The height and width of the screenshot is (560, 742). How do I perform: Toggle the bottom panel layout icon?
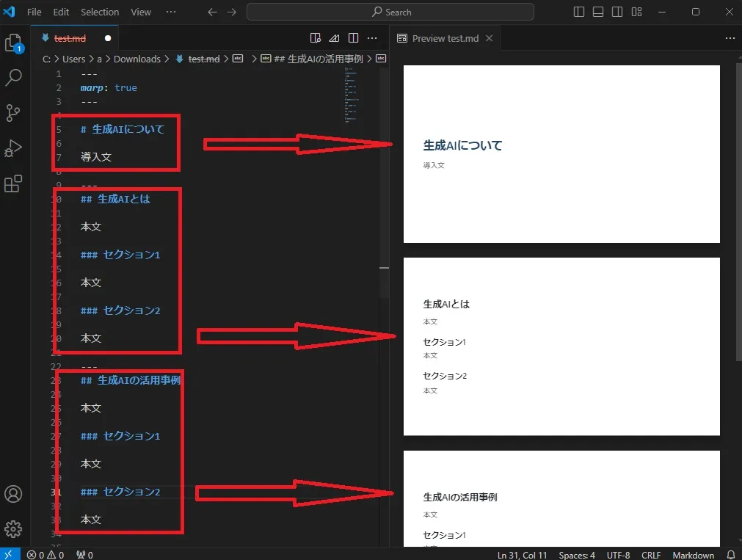[597, 12]
